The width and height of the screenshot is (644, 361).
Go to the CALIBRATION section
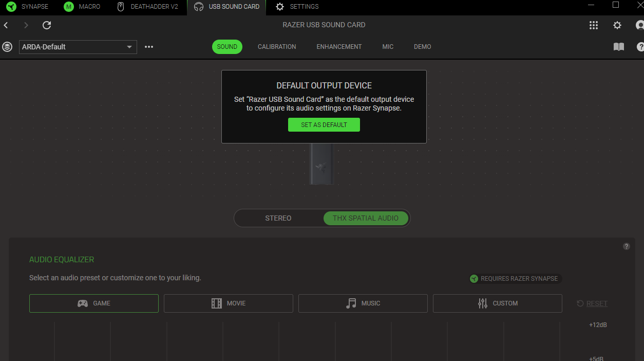point(277,47)
